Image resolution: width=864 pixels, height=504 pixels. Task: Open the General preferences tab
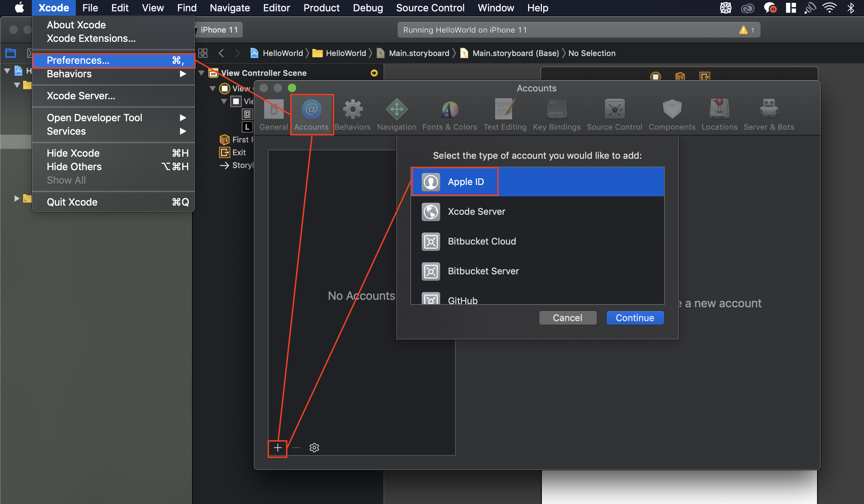[x=274, y=115]
